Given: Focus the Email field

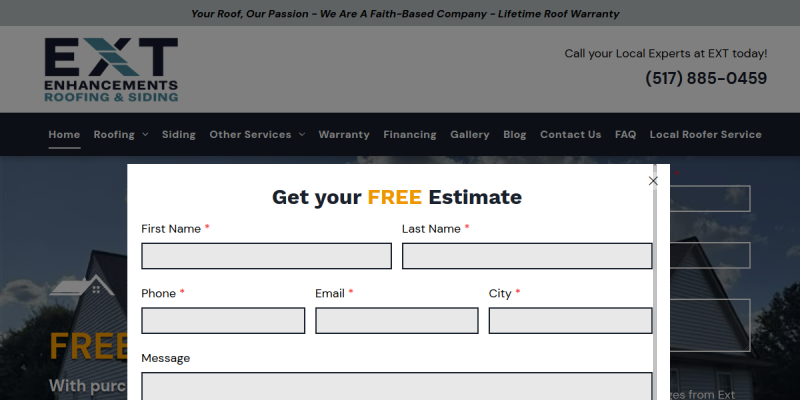Looking at the screenshot, I should click(x=396, y=320).
